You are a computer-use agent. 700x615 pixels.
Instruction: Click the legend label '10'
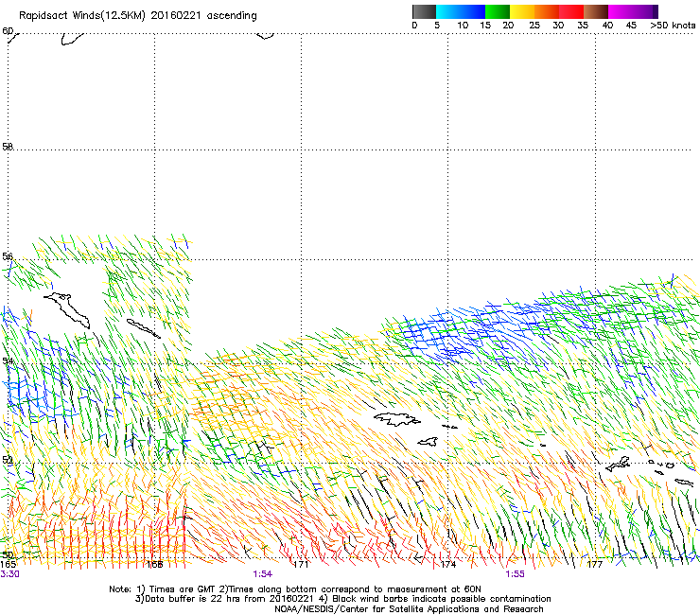463,26
